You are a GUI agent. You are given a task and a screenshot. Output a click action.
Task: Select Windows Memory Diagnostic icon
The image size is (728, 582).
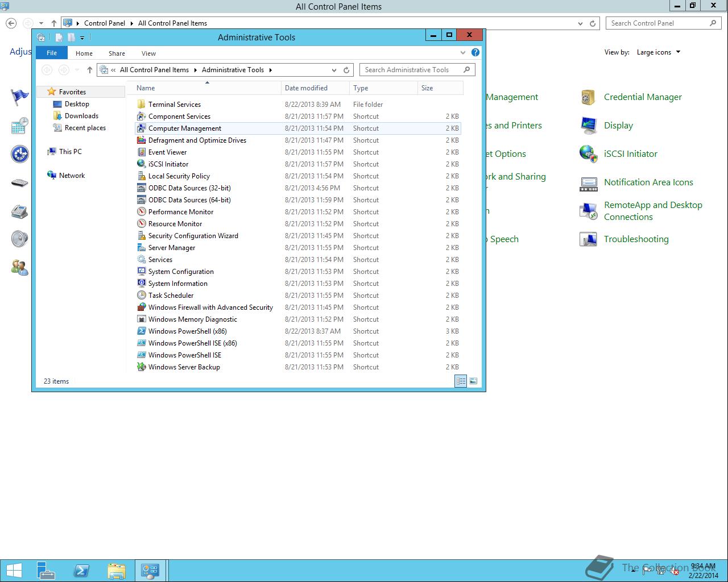coord(141,319)
